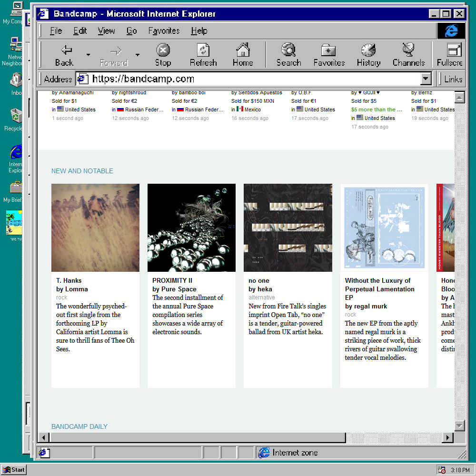476x476 pixels.
Task: Click the BANDCAMP DAILY heading
Action: [79, 426]
